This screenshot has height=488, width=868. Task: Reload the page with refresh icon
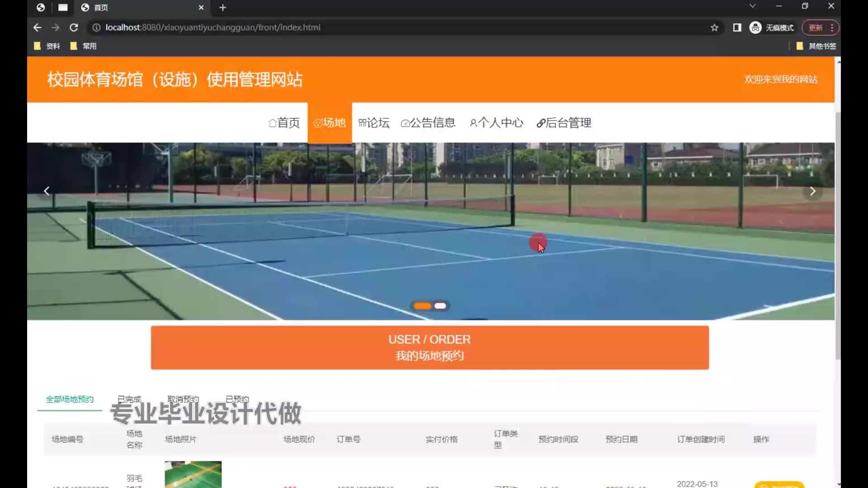74,28
